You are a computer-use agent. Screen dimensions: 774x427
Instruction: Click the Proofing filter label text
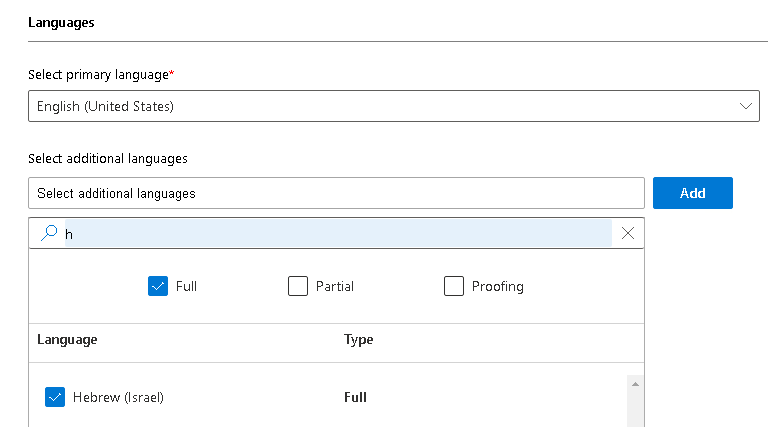(x=497, y=286)
